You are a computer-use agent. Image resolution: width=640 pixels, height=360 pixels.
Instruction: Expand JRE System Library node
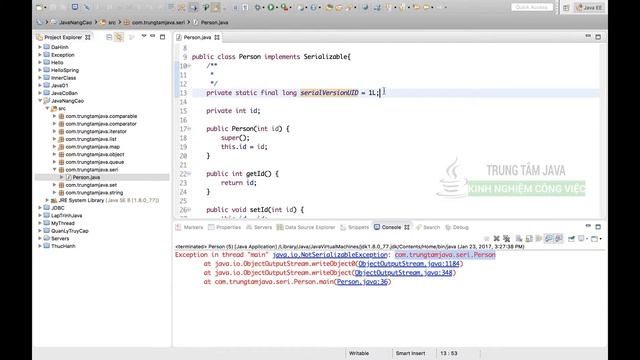click(x=47, y=200)
